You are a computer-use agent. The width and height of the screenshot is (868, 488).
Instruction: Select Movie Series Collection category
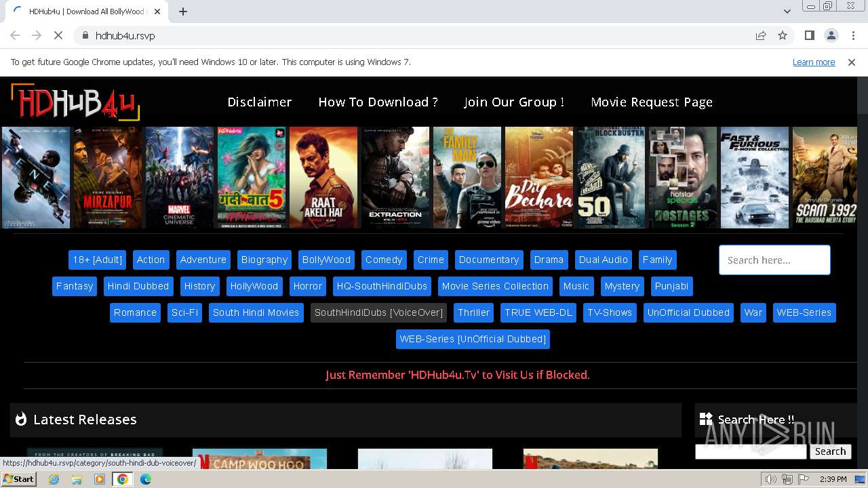pos(495,286)
